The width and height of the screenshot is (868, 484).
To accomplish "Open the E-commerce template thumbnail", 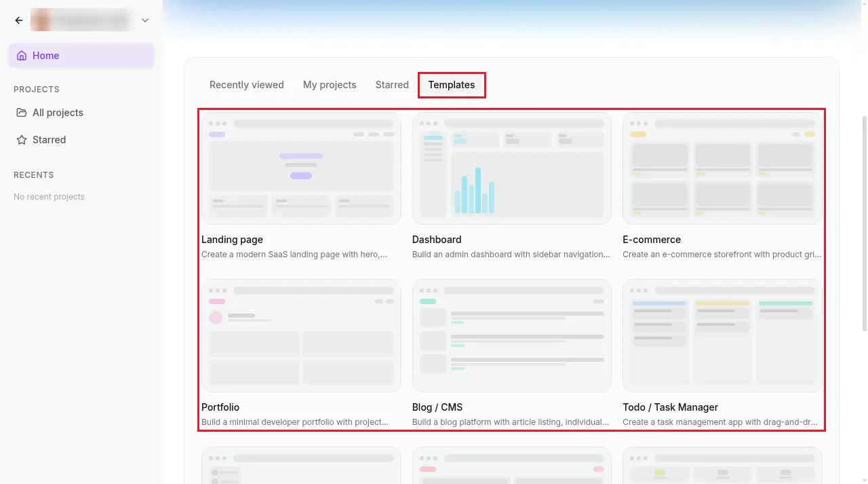I will (722, 168).
